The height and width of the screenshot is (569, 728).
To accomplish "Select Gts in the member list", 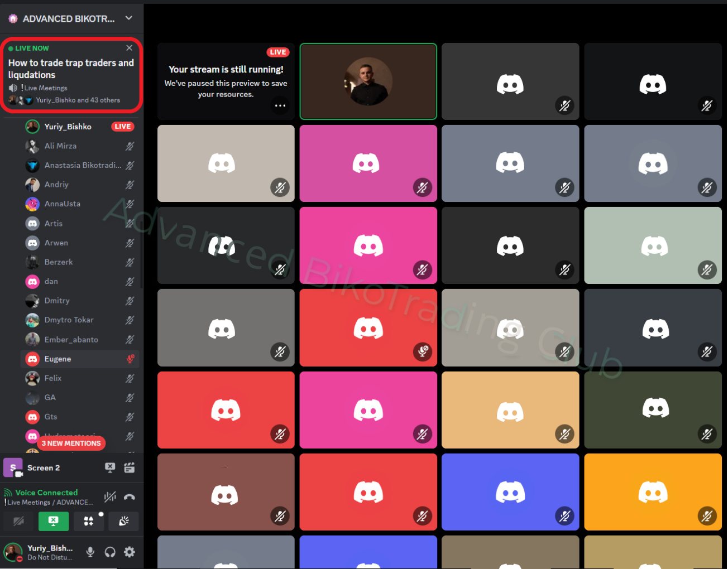I will pos(79,417).
